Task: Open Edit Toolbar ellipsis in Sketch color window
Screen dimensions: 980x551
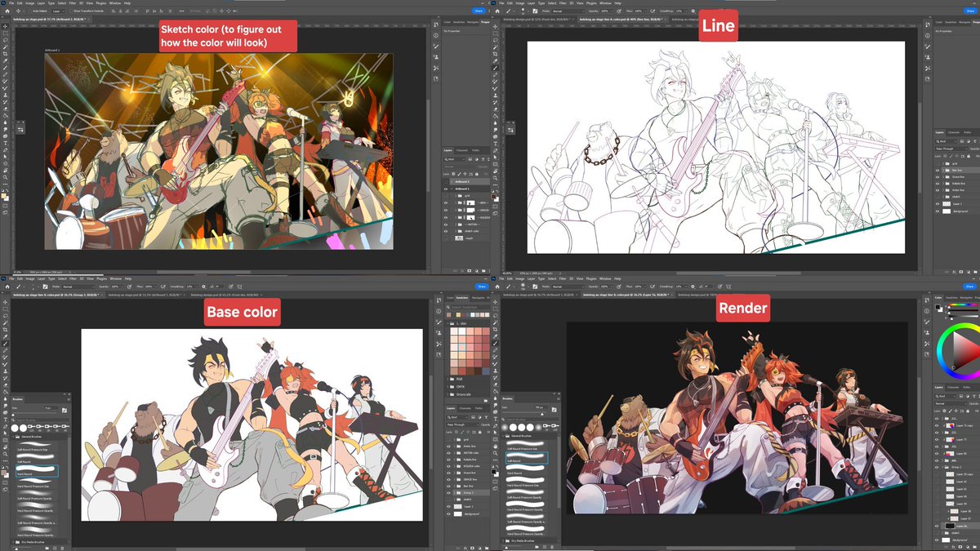Action: 5,184
